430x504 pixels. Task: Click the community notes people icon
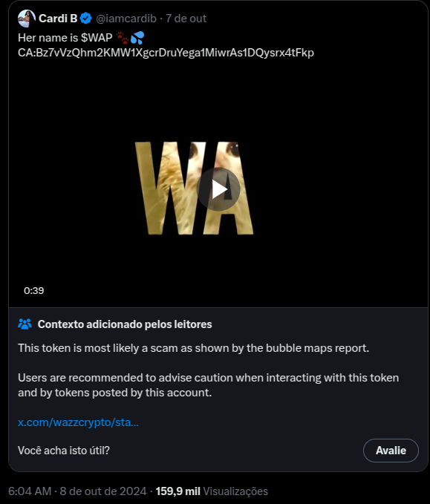point(25,324)
